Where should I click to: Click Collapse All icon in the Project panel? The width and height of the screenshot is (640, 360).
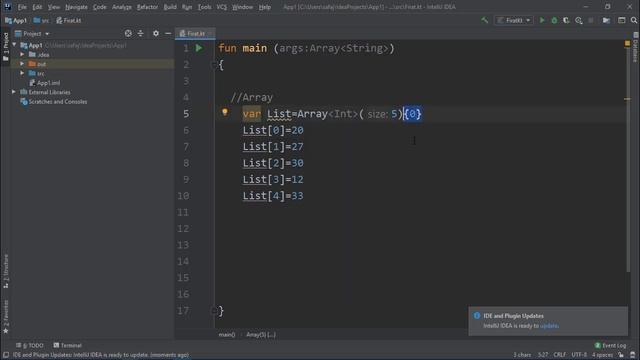pyautogui.click(x=140, y=33)
